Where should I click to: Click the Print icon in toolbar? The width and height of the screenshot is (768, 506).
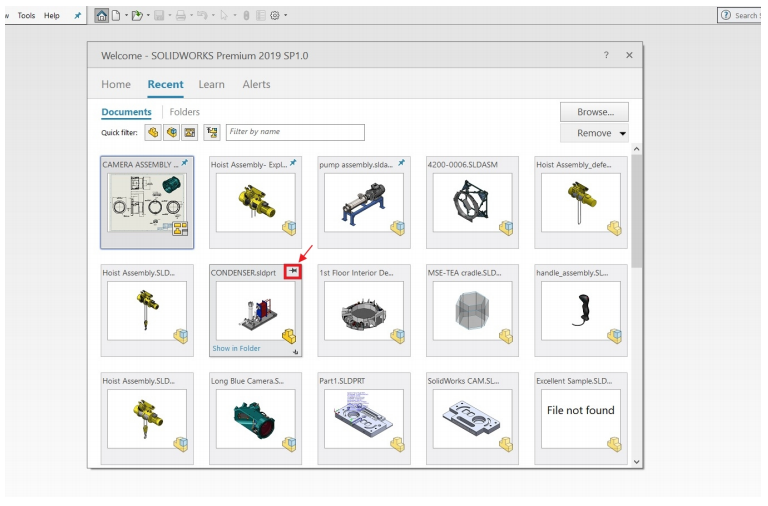(x=181, y=16)
